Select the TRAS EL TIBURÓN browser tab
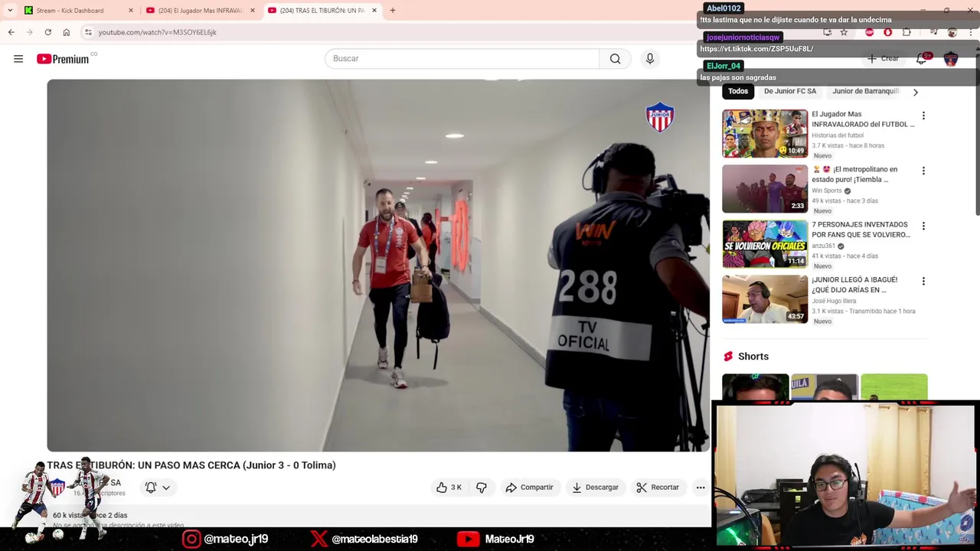The width and height of the screenshot is (980, 551). coord(322,11)
